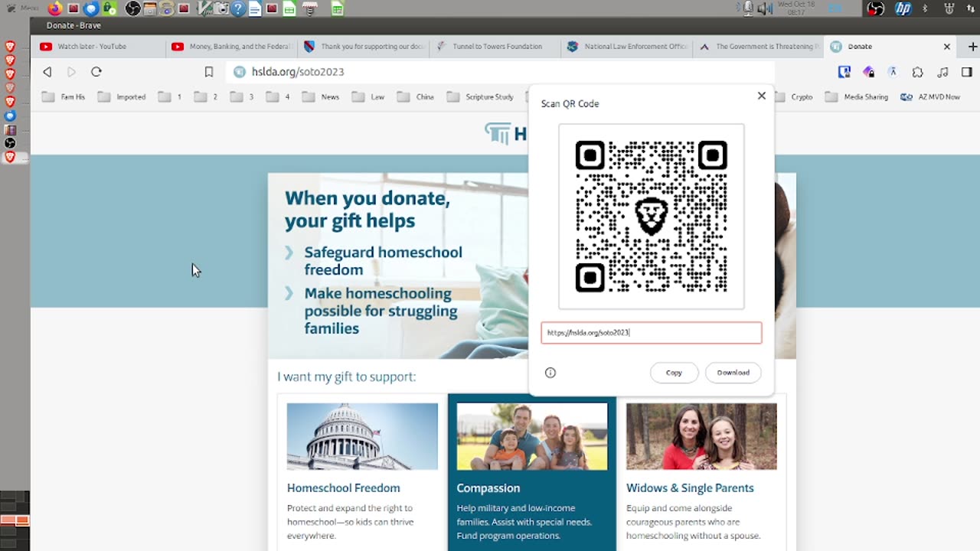Click the volume speaker icon in panel

765,9
